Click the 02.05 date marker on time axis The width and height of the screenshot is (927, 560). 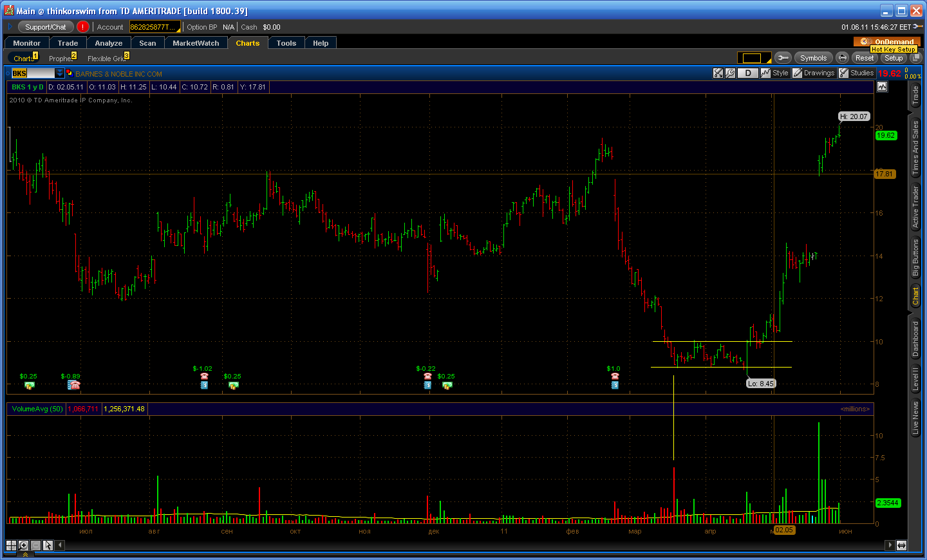784,530
